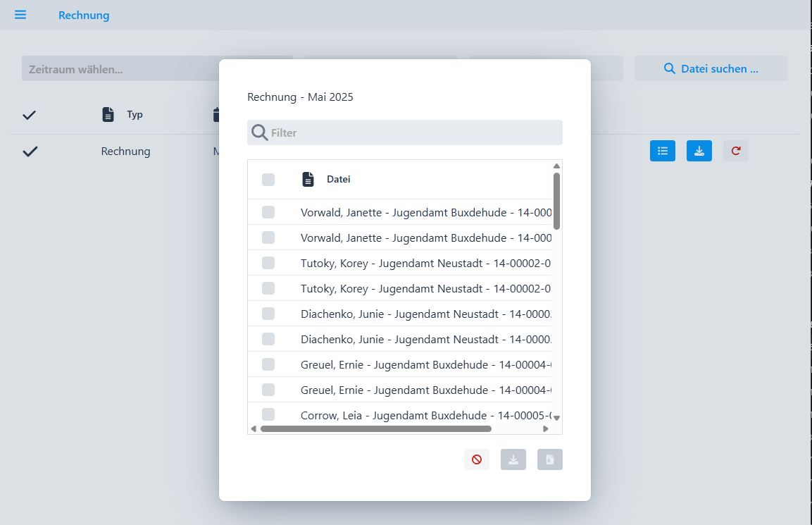Click the blue download icon on the Rechnung row
This screenshot has height=525, width=812.
point(699,151)
